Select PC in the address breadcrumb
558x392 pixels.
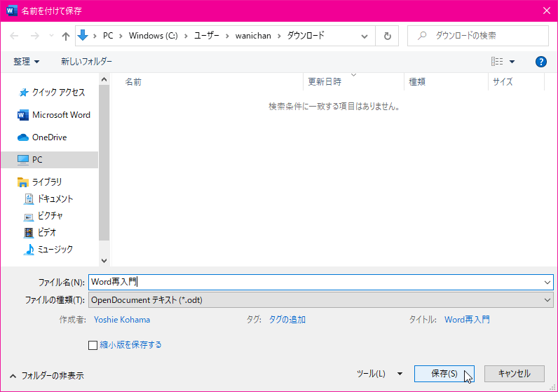[108, 36]
